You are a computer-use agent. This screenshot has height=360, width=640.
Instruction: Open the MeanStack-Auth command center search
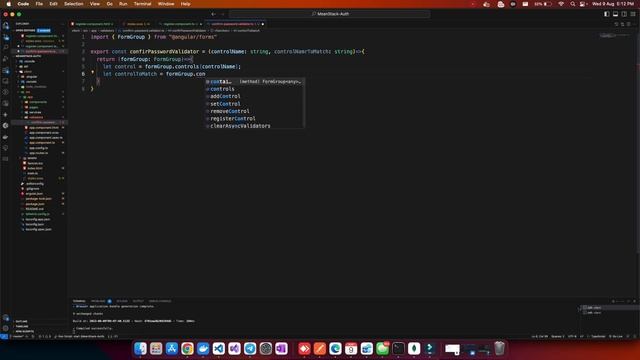[330, 14]
